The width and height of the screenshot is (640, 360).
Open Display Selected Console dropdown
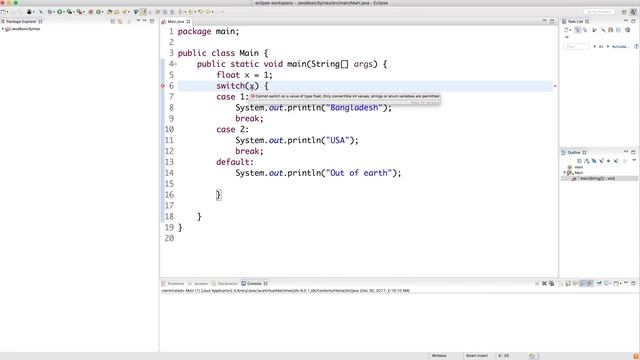tap(611, 283)
